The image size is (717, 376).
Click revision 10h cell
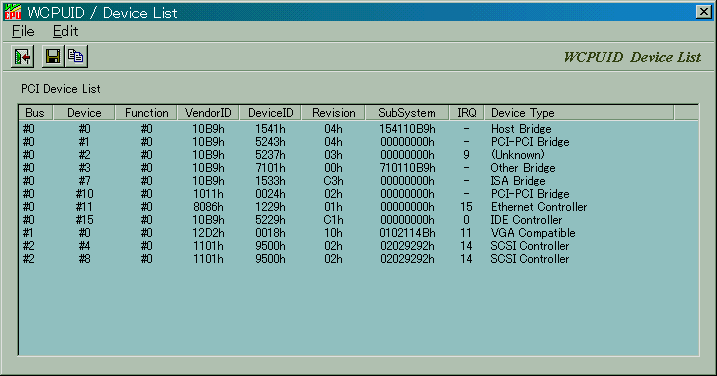[x=333, y=233]
